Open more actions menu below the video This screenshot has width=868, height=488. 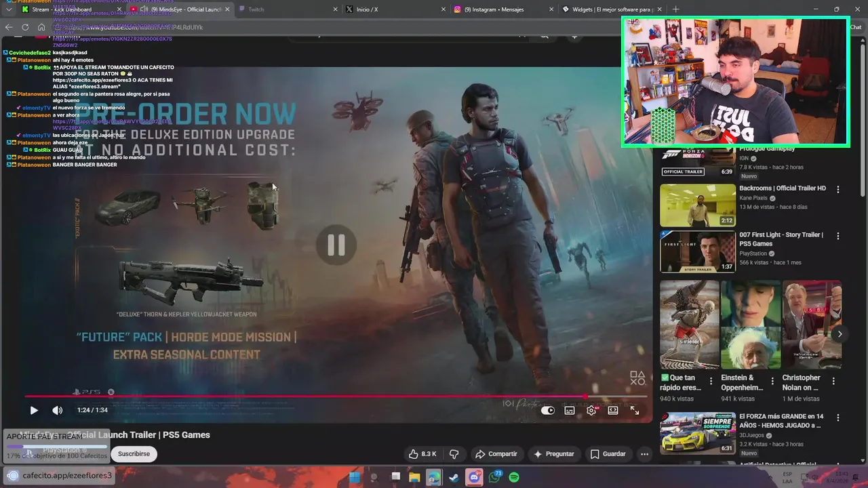(x=645, y=454)
